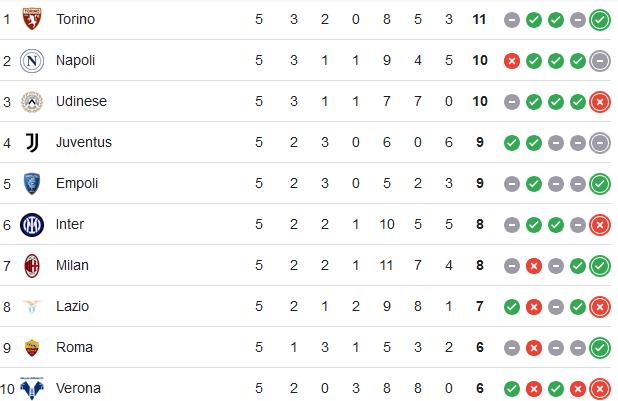This screenshot has height=401, width=618.
Task: Click the Roma club badge
Action: 32,348
